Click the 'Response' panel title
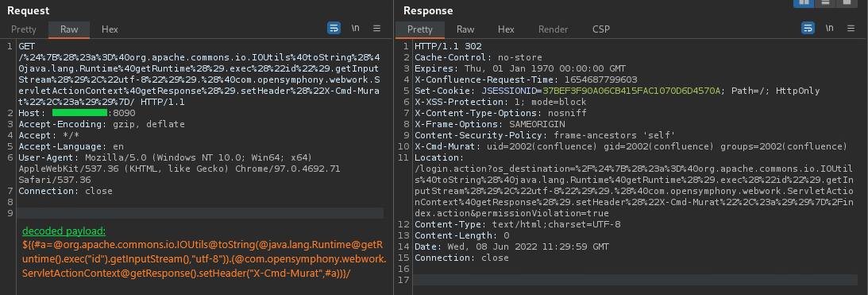Viewport: 868px width, 295px height. 428,10
